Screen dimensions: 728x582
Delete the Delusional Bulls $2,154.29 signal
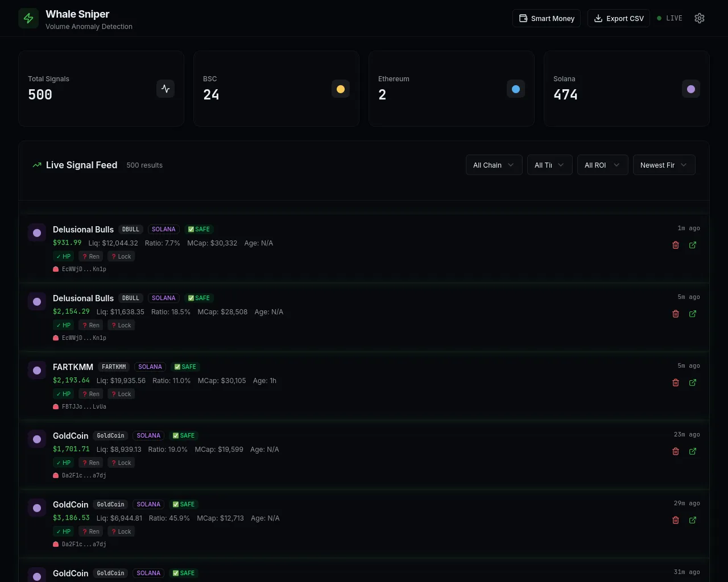[676, 314]
